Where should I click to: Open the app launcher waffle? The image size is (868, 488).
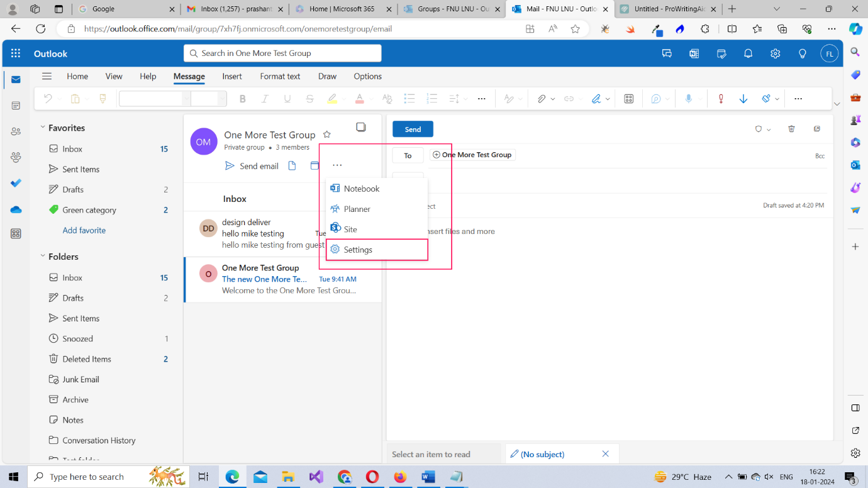16,53
